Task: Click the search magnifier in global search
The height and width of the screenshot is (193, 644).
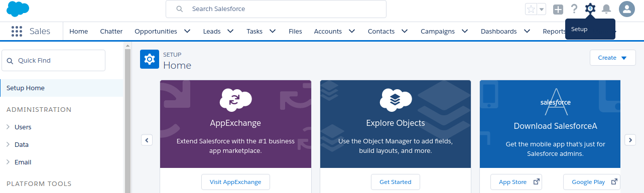Action: point(179,9)
